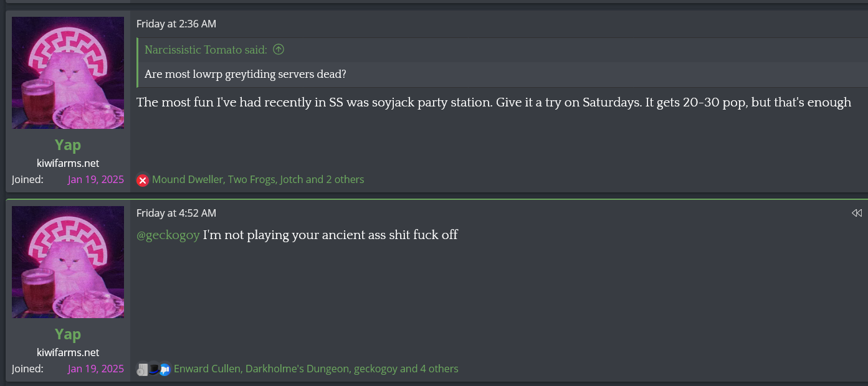The image size is (868, 386).
Task: Click the black top hat reaction icon
Action: [x=153, y=369]
